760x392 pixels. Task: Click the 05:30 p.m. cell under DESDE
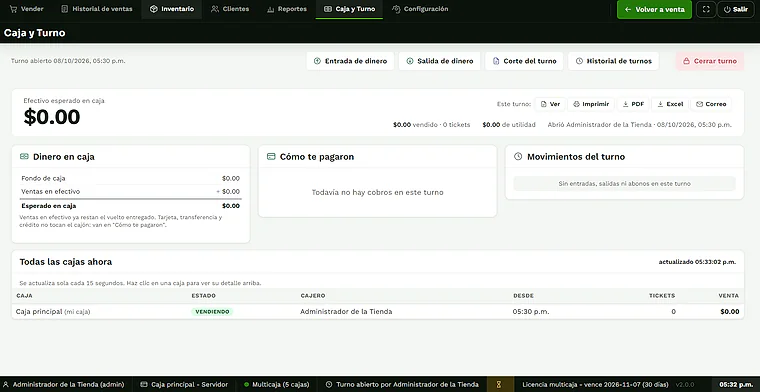[x=531, y=312]
